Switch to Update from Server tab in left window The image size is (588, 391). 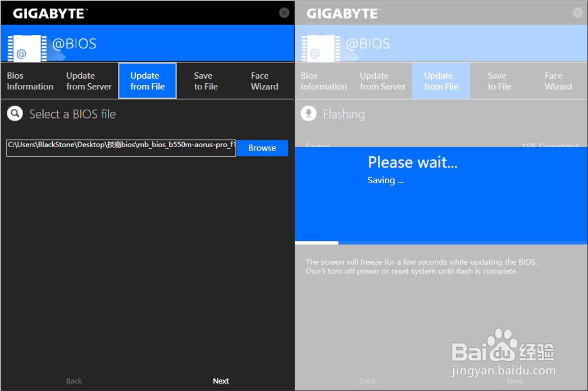[x=89, y=81]
